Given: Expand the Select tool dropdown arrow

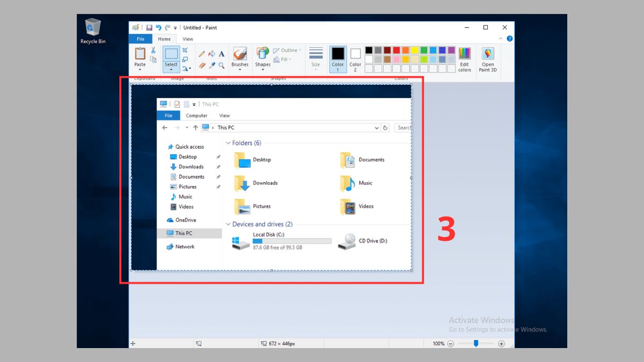Looking at the screenshot, I should pyautogui.click(x=171, y=69).
